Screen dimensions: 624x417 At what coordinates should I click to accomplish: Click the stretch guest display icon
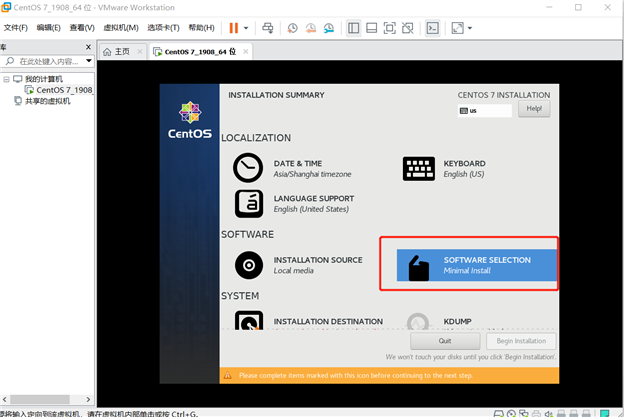coord(458,28)
